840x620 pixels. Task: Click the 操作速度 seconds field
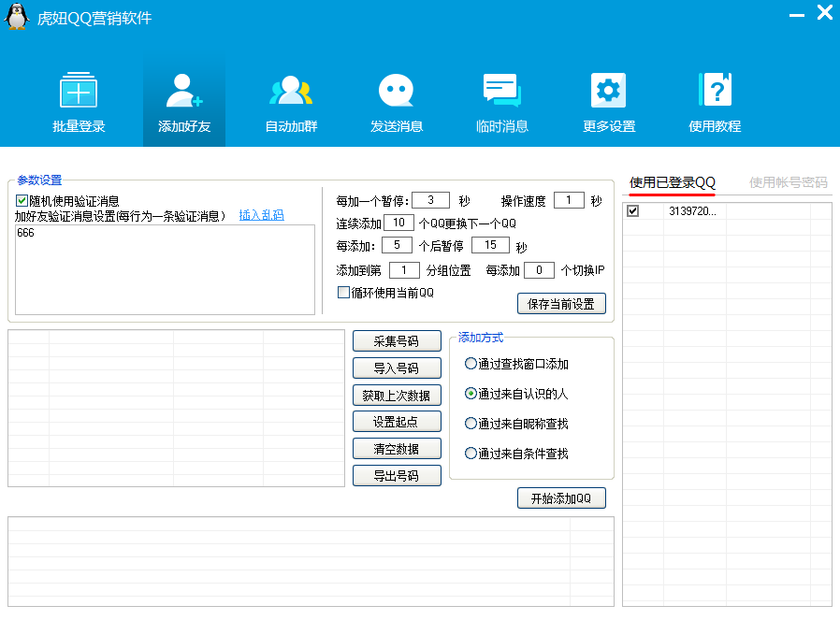pos(569,200)
